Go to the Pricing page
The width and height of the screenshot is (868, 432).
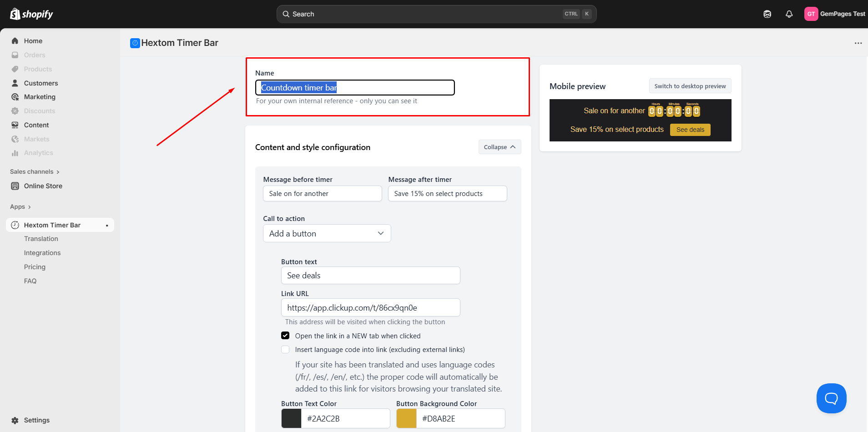pyautogui.click(x=35, y=267)
